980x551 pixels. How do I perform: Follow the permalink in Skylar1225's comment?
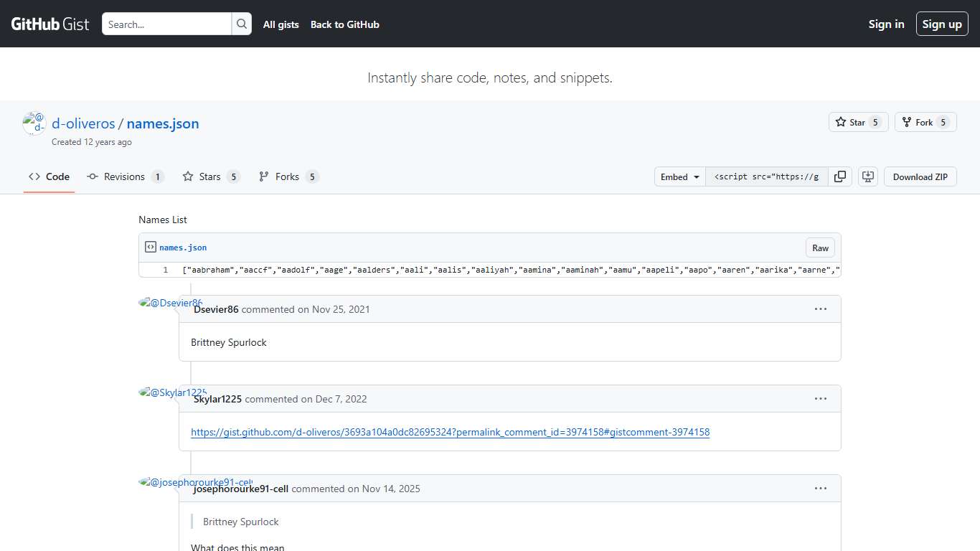449,432
